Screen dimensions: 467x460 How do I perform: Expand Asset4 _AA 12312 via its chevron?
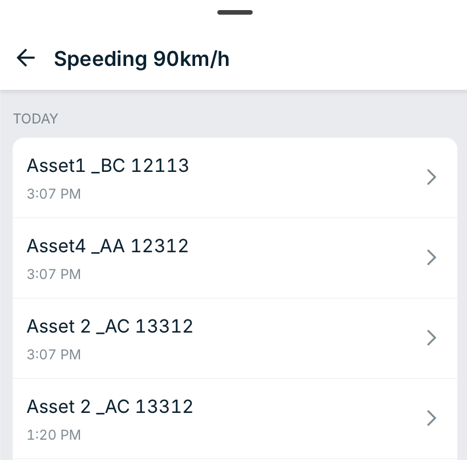431,257
